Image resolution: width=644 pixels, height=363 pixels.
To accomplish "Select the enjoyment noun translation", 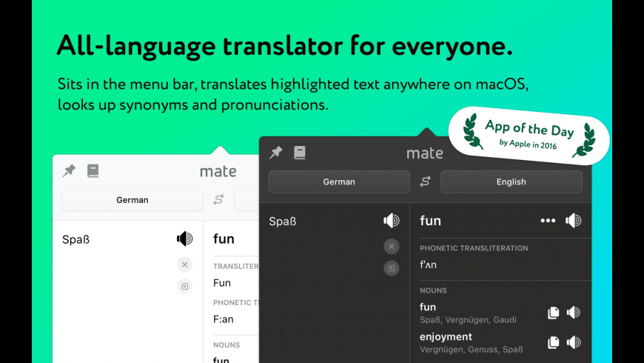I will [x=446, y=336].
